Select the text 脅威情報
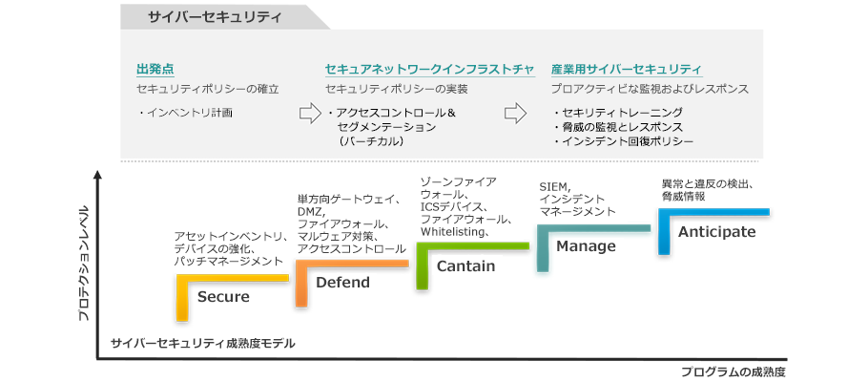Viewport: 868px width, 382px height. tap(683, 197)
